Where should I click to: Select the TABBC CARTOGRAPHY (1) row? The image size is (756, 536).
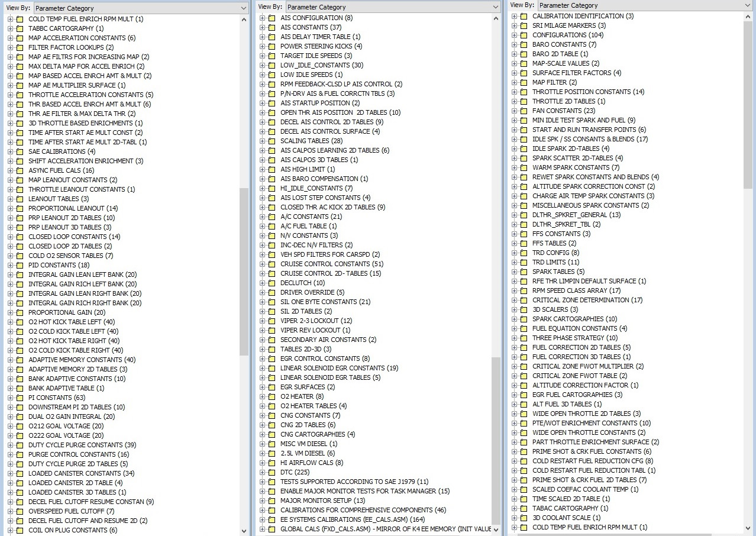click(x=66, y=28)
